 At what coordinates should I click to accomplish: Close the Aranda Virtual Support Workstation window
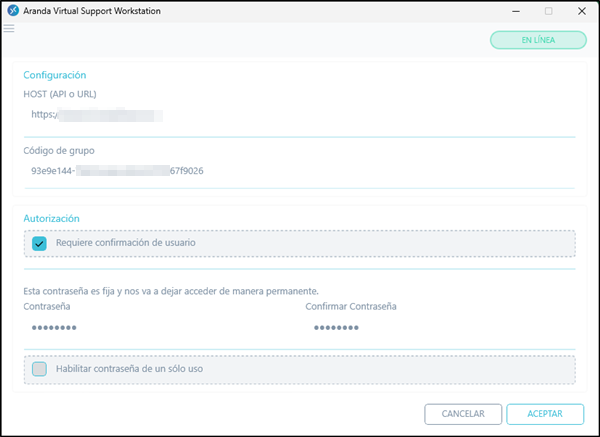click(x=582, y=11)
